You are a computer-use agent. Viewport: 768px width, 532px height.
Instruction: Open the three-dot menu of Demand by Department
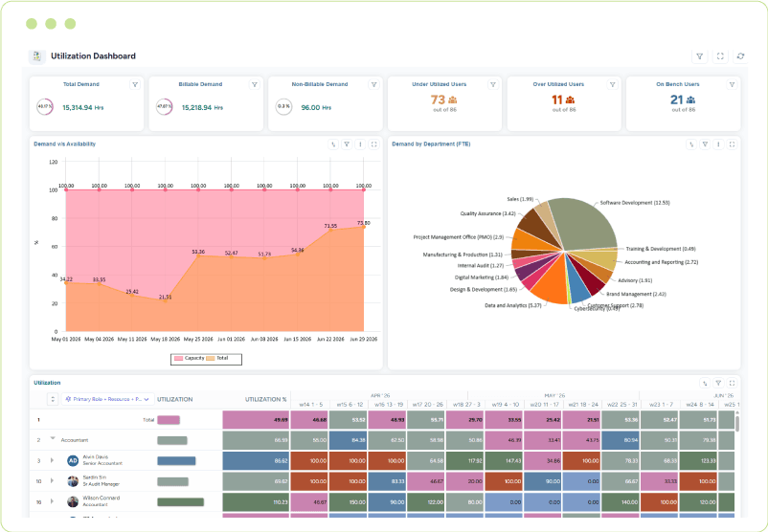tap(718, 144)
